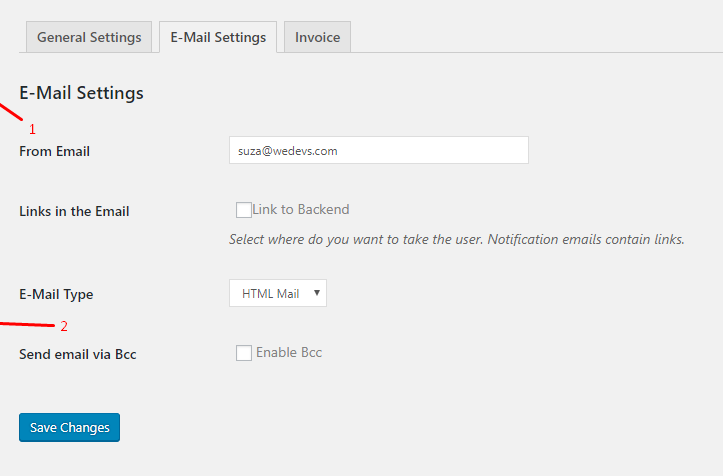The height and width of the screenshot is (476, 723).
Task: Click the E-Mail Type field label
Action: click(x=56, y=294)
